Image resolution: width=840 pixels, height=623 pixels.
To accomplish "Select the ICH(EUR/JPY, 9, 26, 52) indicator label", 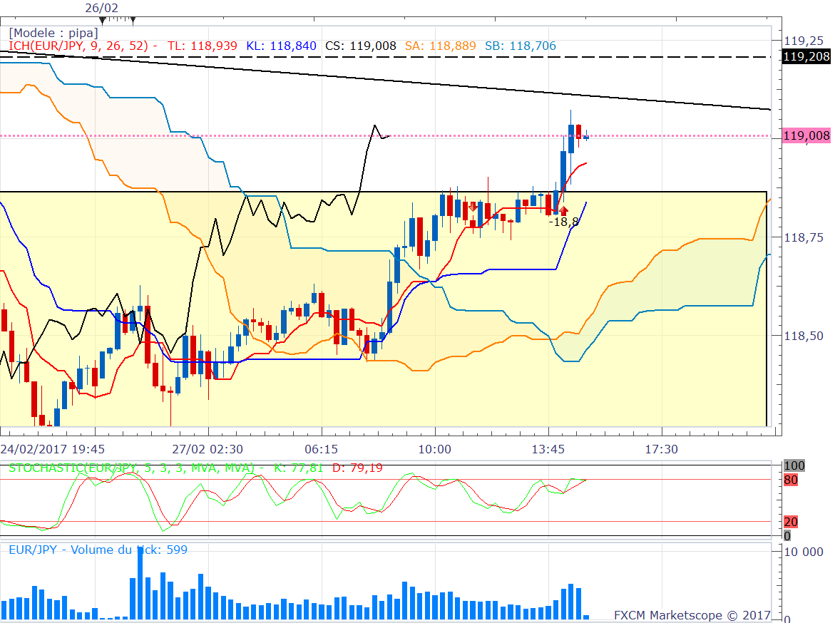I will coord(78,46).
